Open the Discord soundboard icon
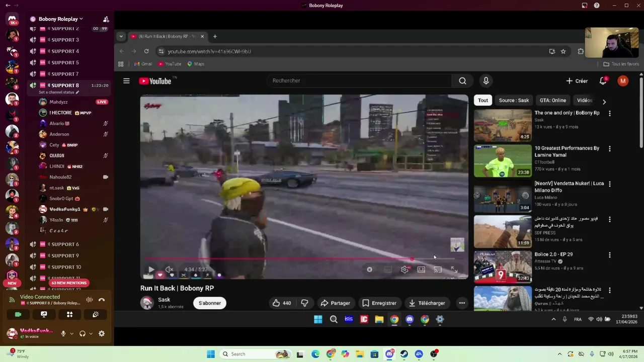644x362 pixels. 95,314
